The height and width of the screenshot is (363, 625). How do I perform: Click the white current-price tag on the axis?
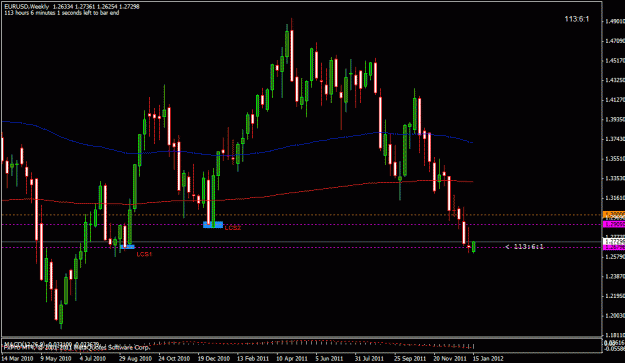(x=614, y=241)
